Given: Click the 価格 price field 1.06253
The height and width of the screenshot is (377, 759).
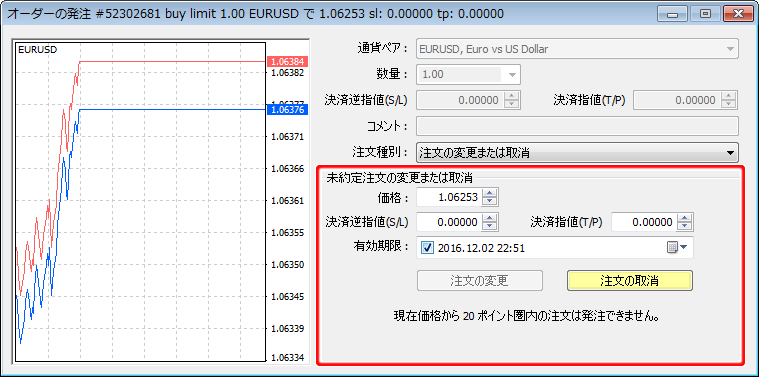Looking at the screenshot, I should [449, 197].
